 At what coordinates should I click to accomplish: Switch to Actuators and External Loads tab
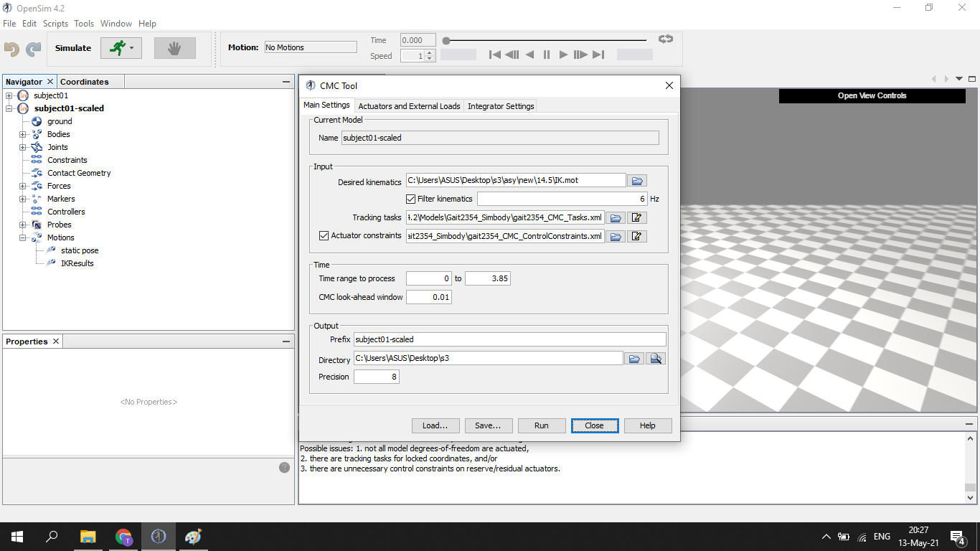[x=409, y=106]
